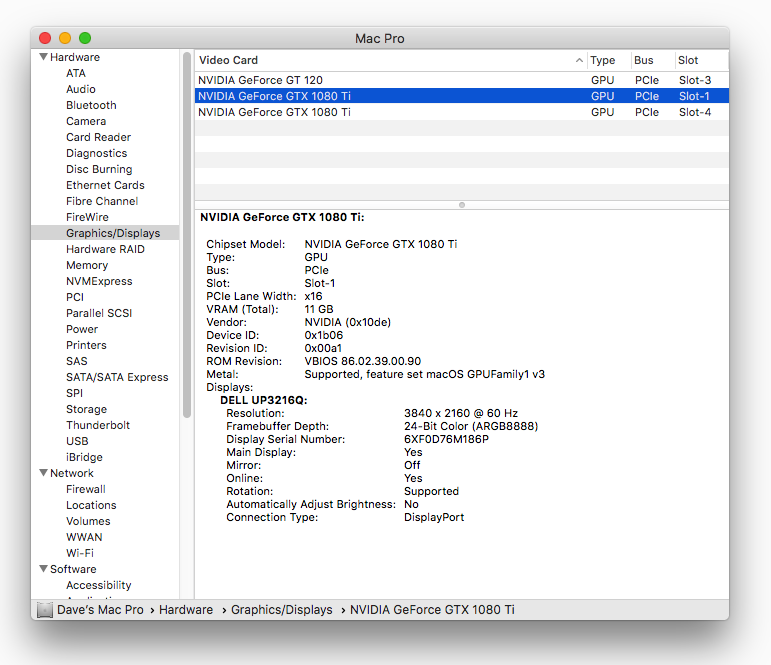Click the Software category label

[73, 569]
